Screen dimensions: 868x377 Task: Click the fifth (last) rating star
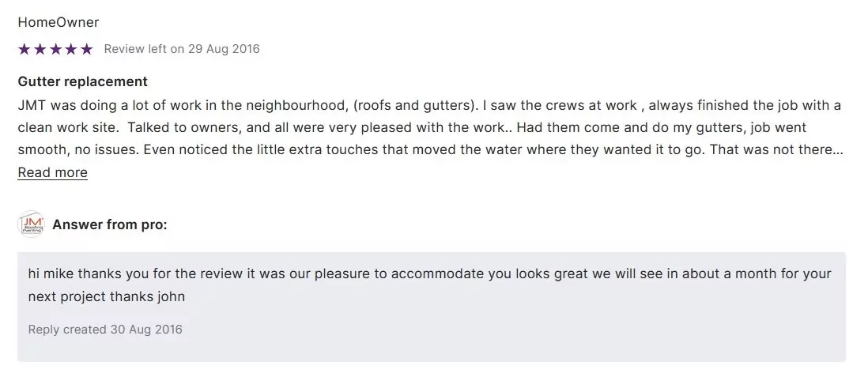[86, 49]
